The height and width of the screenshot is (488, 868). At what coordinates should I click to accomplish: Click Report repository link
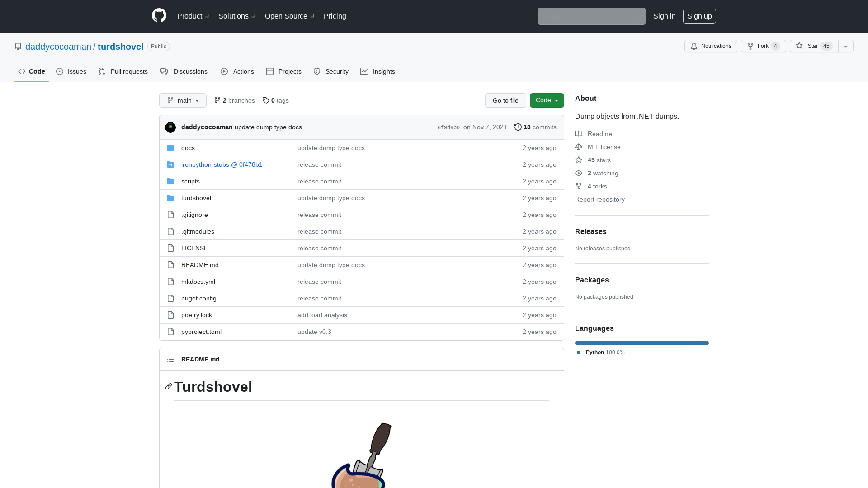[600, 199]
